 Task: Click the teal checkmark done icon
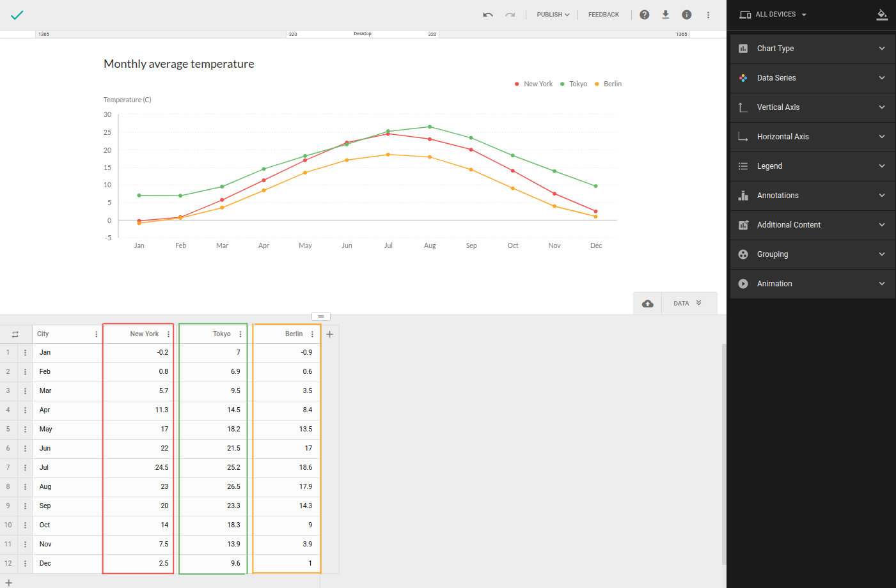[x=17, y=15]
